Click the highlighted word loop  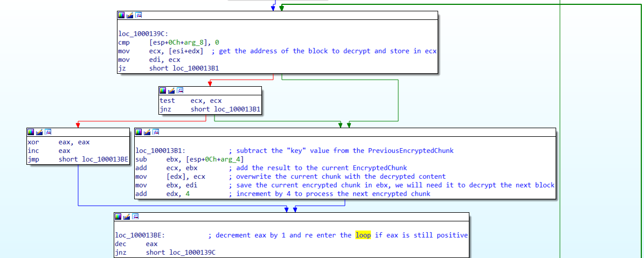[363, 235]
